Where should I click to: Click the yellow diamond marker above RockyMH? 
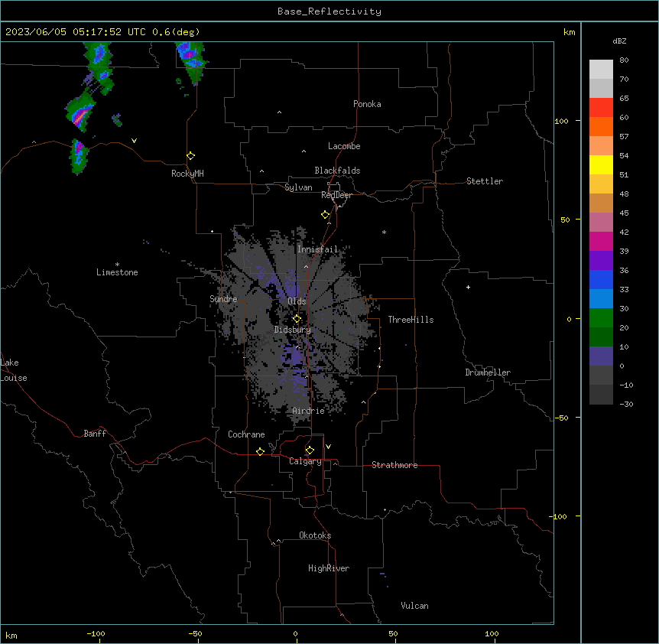click(190, 156)
